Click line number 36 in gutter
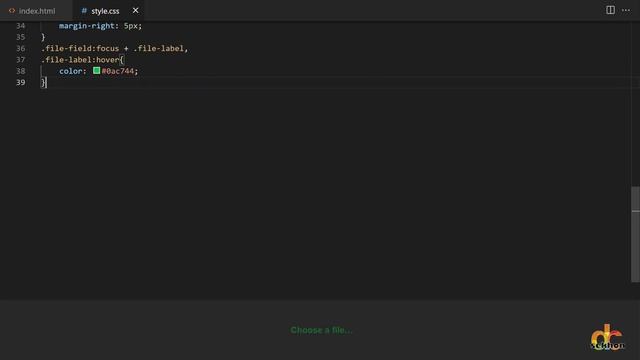This screenshot has height=360, width=640. coord(20,49)
